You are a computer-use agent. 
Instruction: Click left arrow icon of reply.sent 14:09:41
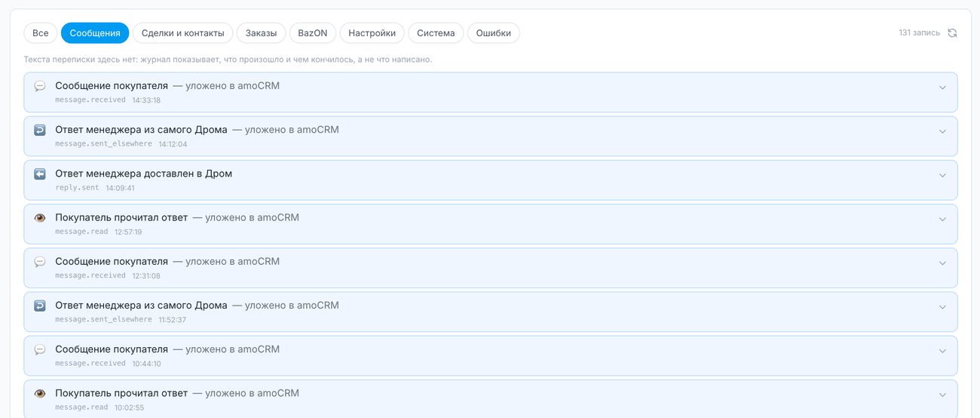(x=40, y=174)
